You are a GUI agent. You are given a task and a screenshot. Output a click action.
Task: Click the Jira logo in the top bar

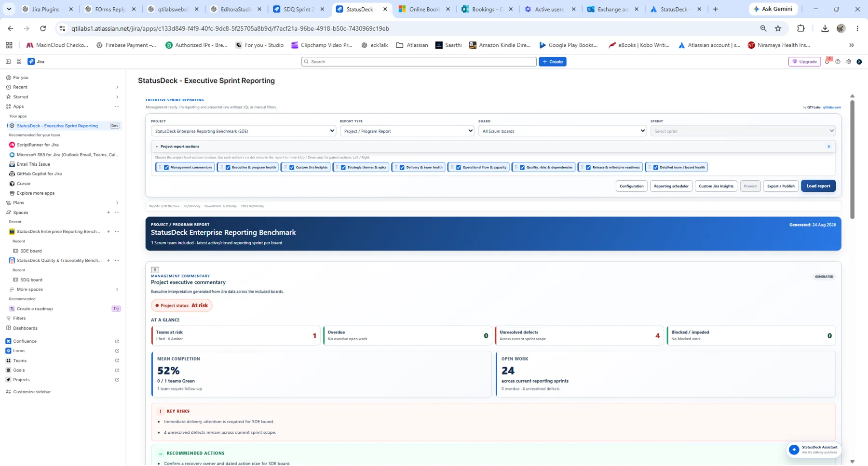[36, 62]
